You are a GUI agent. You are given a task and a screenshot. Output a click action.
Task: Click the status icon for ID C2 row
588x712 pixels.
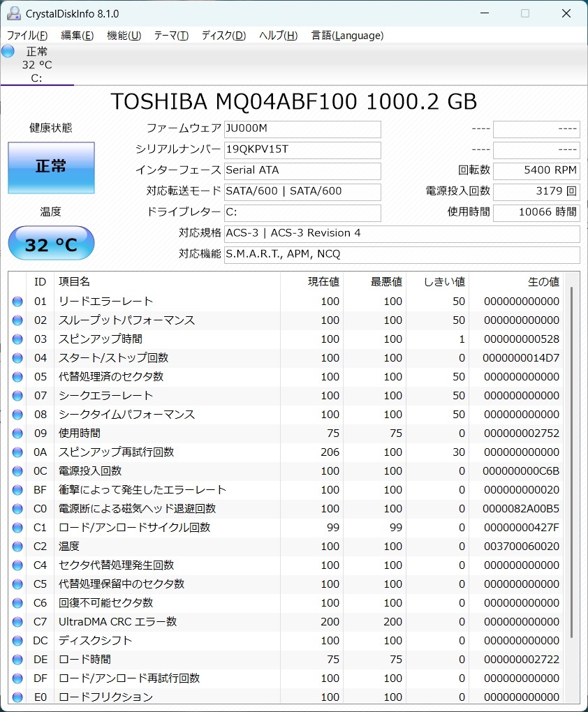[17, 547]
